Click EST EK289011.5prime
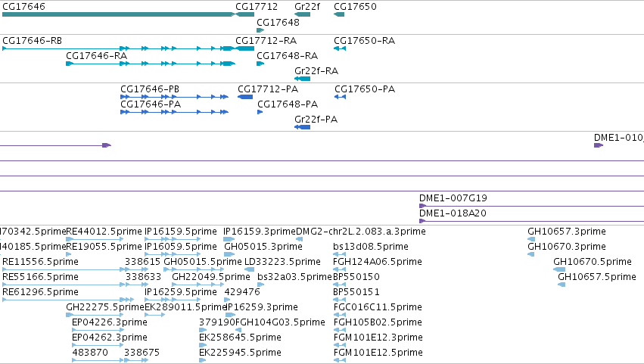The image size is (644, 364). point(185,307)
